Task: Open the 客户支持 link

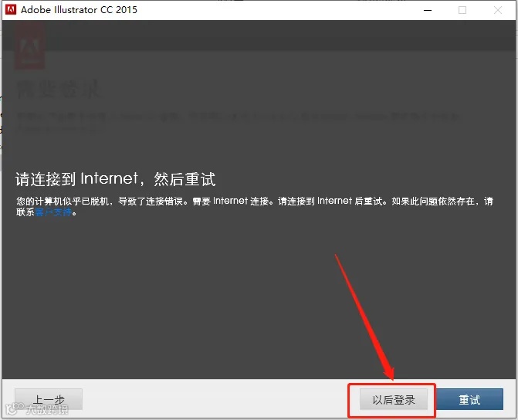Action: point(53,212)
